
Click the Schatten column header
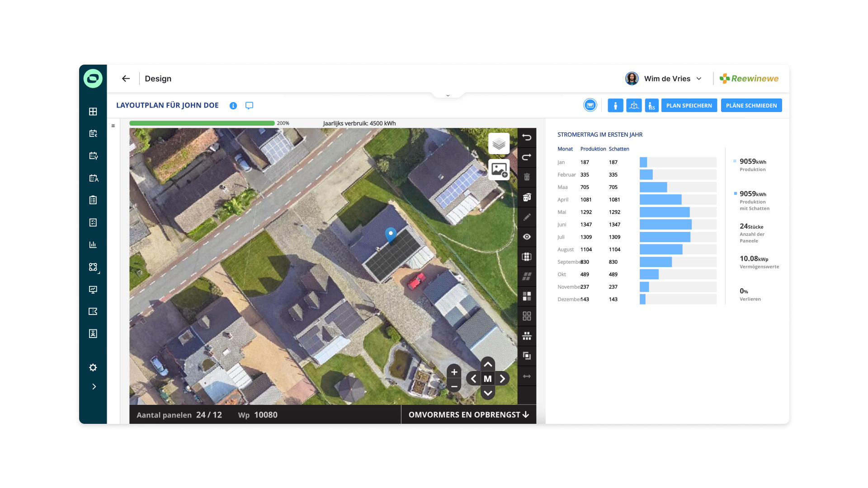pos(619,149)
